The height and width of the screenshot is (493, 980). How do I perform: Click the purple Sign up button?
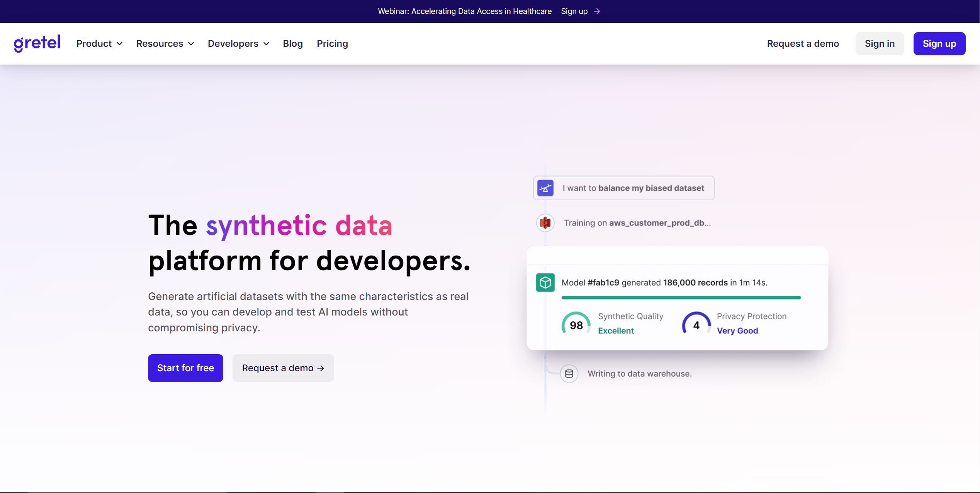(x=939, y=43)
